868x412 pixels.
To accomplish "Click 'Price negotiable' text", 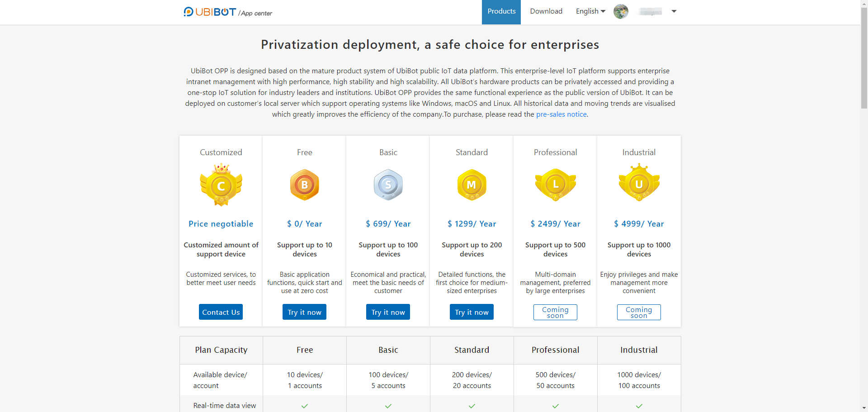I will click(221, 224).
